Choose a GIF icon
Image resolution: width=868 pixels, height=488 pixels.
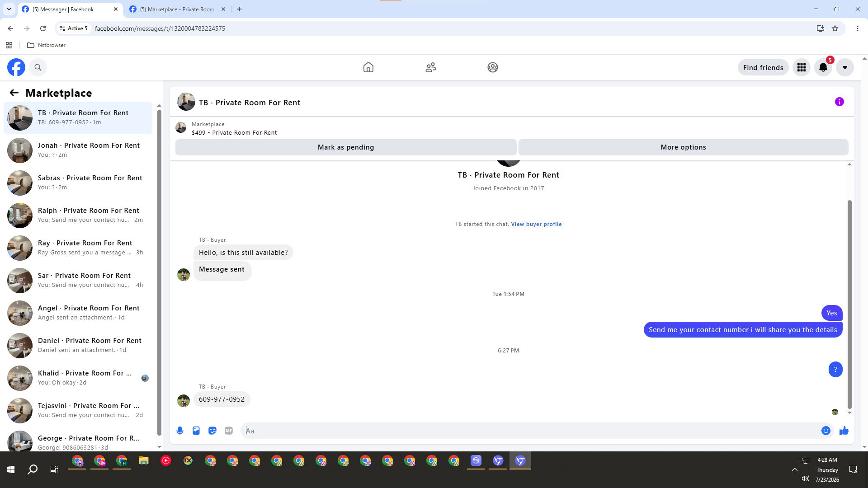coord(229,431)
